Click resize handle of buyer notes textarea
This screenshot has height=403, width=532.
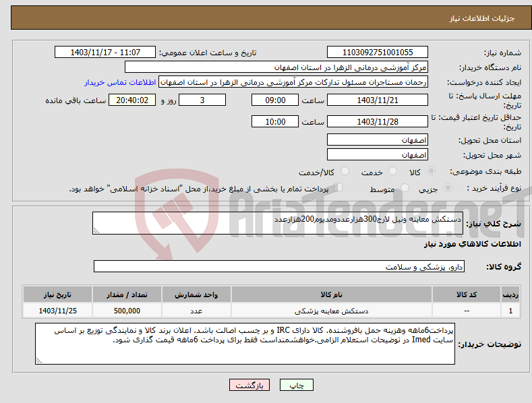tap(39, 361)
